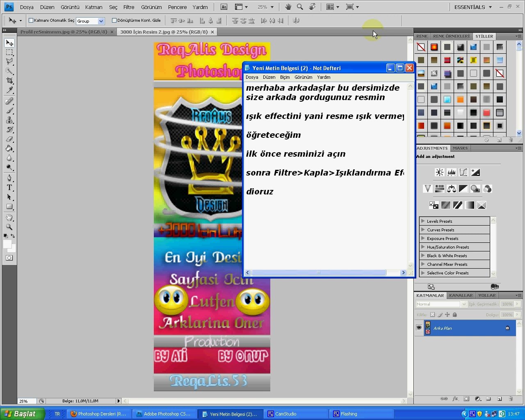Add a Levels adjustment
The image size is (525, 420).
pyautogui.click(x=452, y=172)
